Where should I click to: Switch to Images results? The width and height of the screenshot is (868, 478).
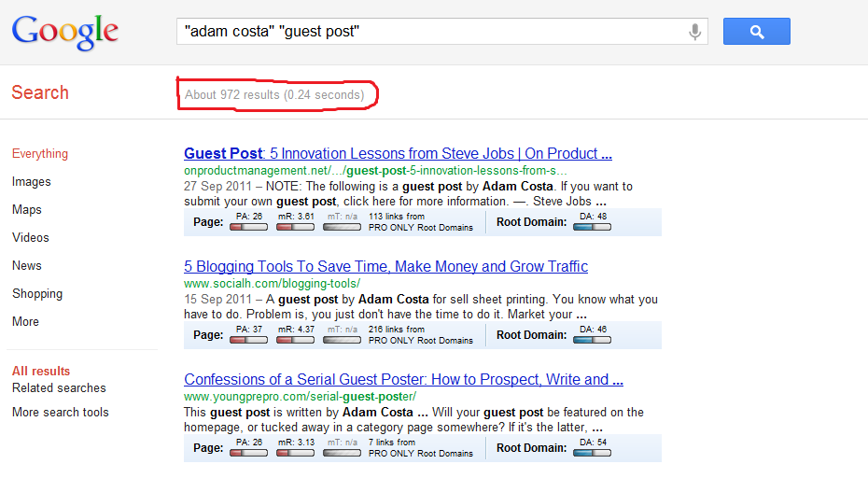pyautogui.click(x=32, y=182)
